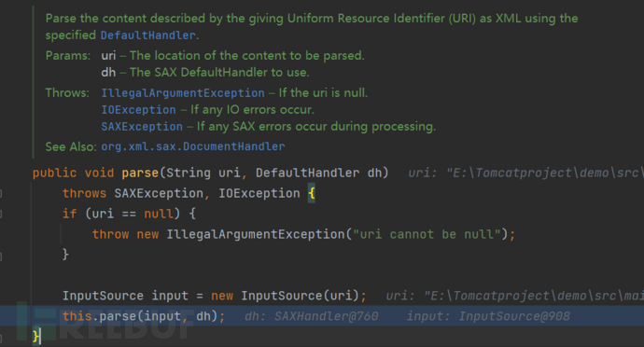Open IOException link under Throws

138,110
